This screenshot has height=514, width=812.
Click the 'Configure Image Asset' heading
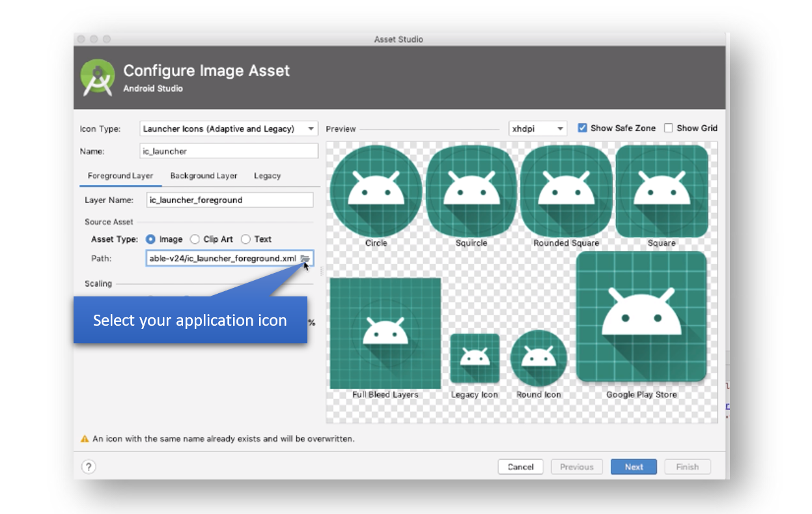[x=206, y=70]
